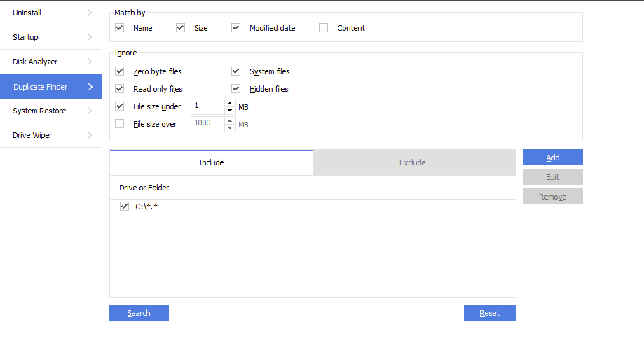
Task: Click the System Restore chevron arrow
Action: 90,111
